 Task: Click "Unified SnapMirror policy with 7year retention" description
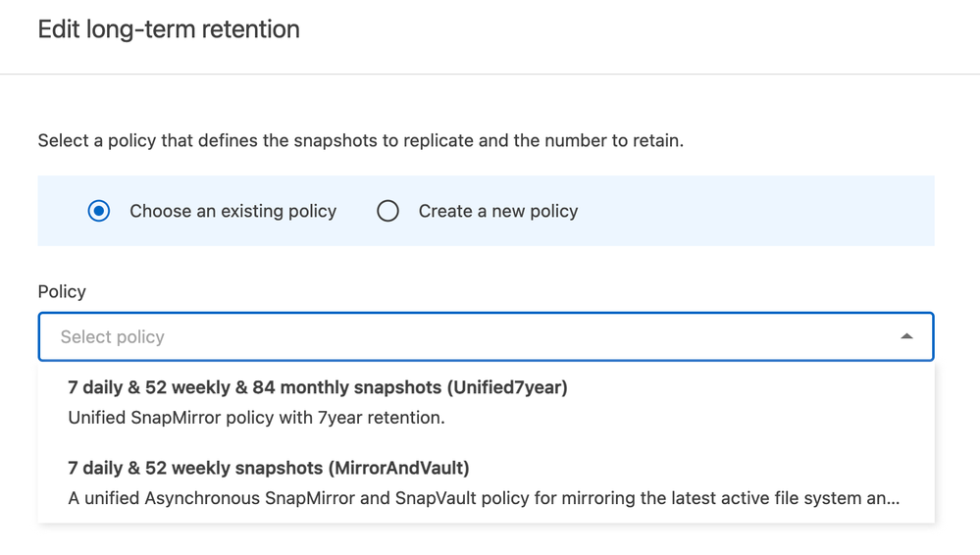click(x=256, y=418)
